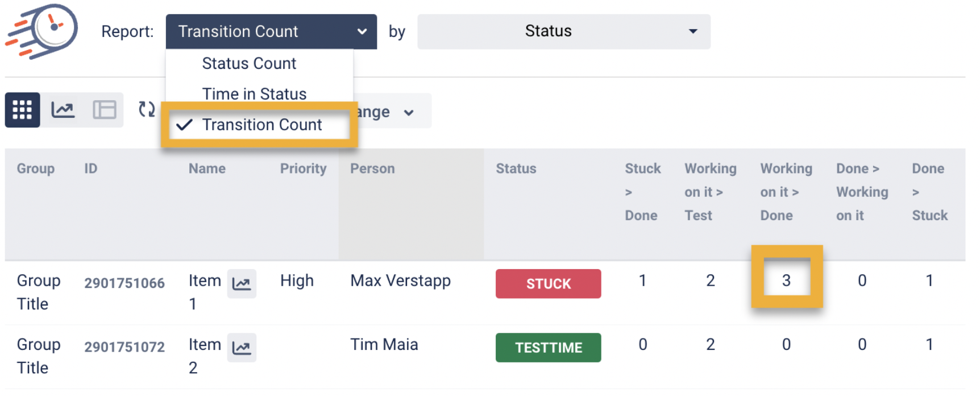Click the green TESTTIME status badge
Screen dimensions: 980x396
(x=548, y=348)
